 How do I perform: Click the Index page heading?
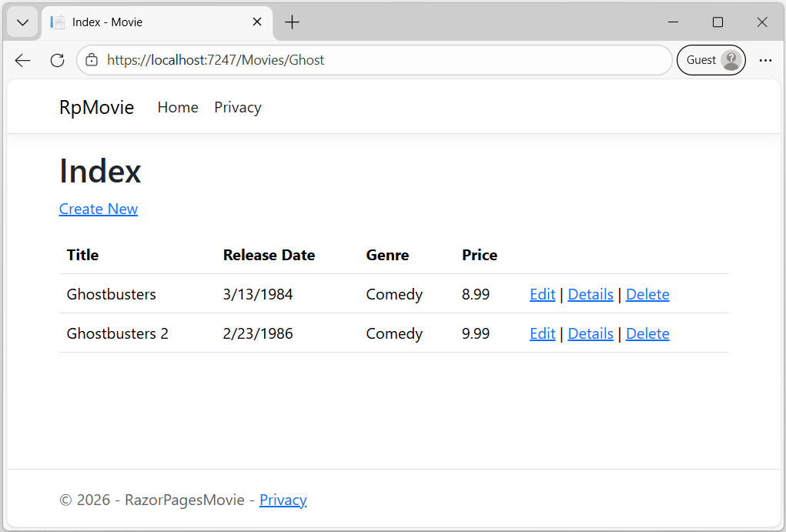coord(100,171)
